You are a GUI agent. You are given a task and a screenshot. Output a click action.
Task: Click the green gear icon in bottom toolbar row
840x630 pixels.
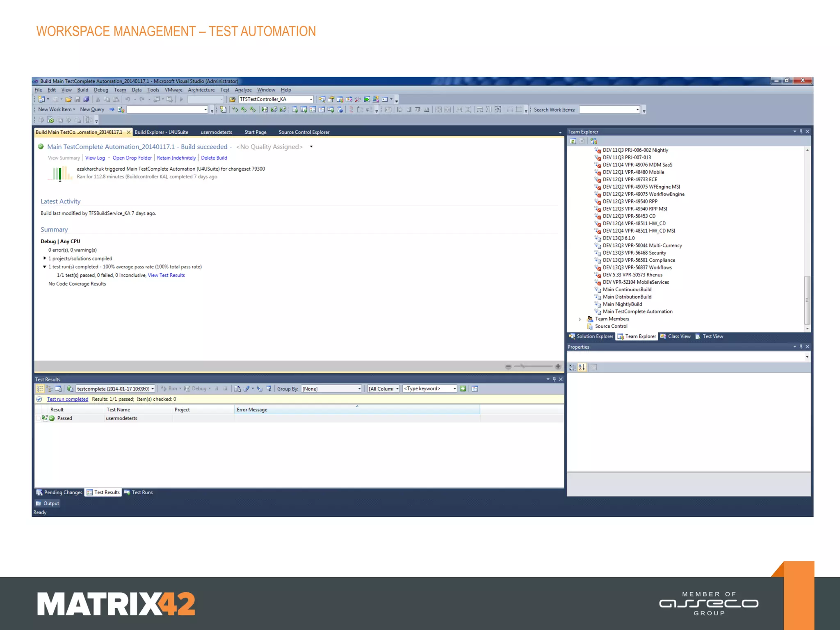point(50,120)
